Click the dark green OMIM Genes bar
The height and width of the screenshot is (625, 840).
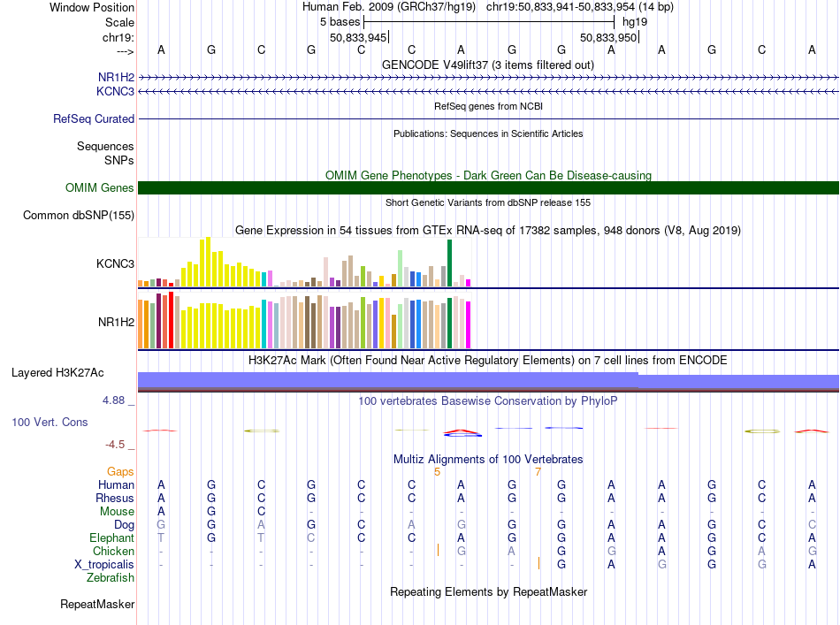(x=488, y=187)
